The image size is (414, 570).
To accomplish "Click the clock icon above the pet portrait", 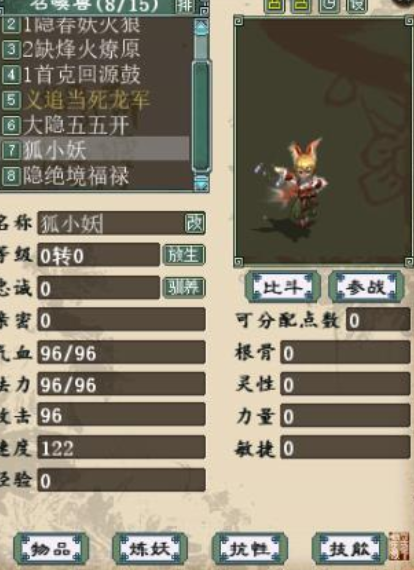I will point(329,6).
